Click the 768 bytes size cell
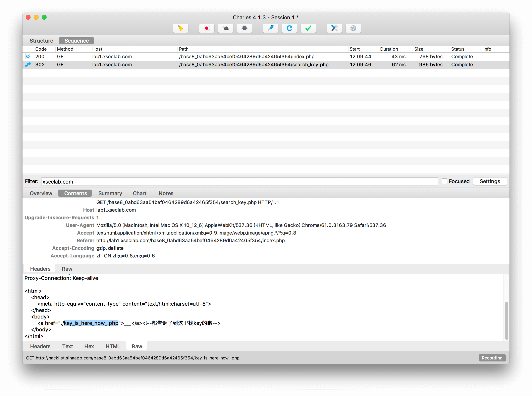The image size is (532, 396). (x=431, y=57)
